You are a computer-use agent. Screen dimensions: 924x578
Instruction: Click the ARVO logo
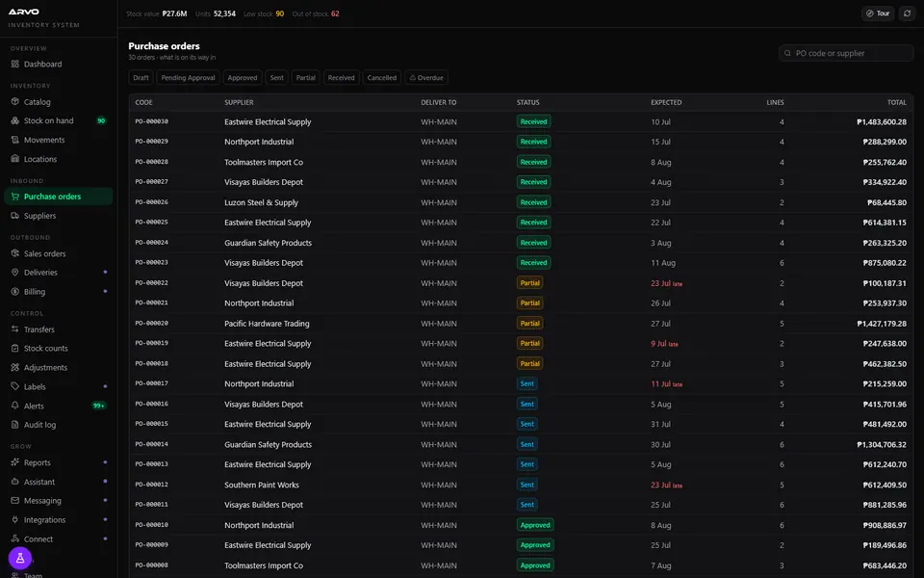pyautogui.click(x=24, y=12)
